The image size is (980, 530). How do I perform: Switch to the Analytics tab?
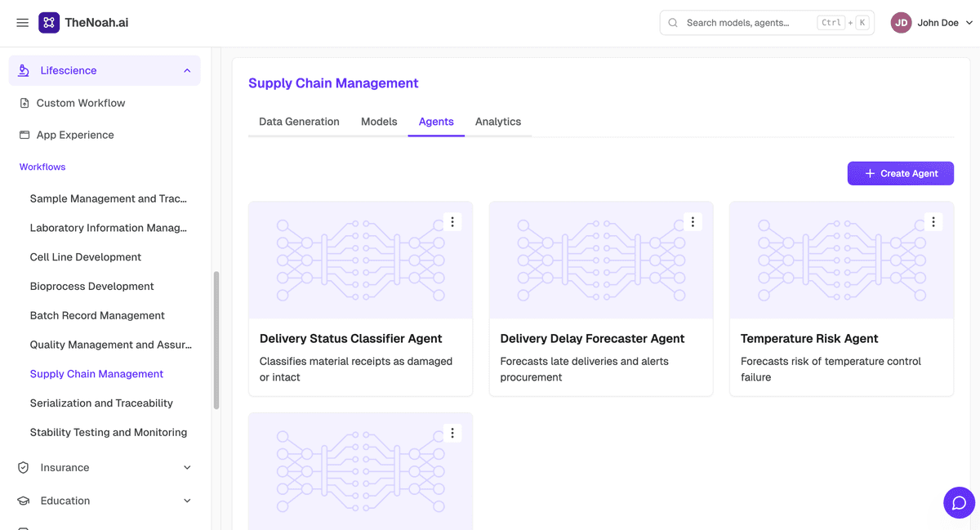(498, 122)
